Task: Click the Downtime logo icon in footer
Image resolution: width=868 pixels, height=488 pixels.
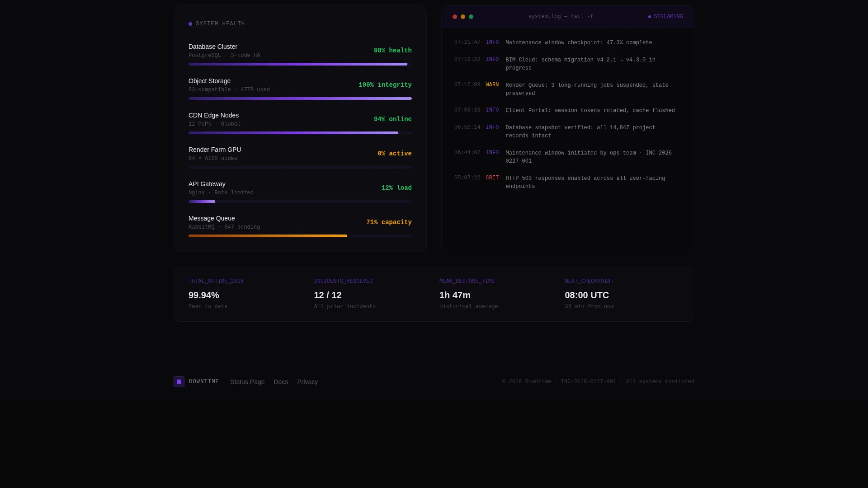Action: click(x=179, y=382)
